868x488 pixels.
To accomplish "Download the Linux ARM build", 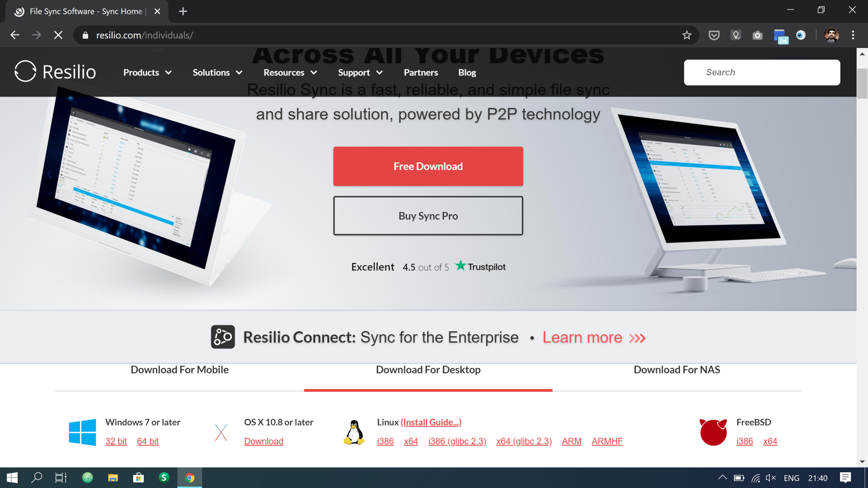I will (571, 441).
